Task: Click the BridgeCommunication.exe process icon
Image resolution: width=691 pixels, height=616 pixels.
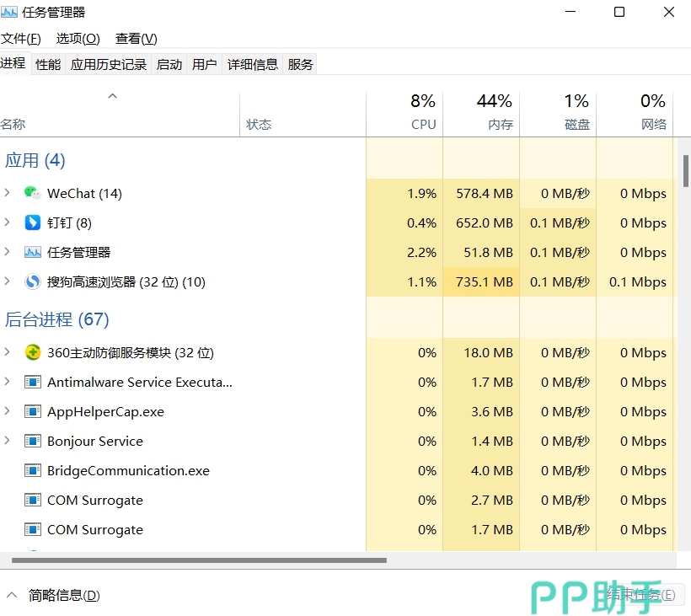Action: point(32,470)
